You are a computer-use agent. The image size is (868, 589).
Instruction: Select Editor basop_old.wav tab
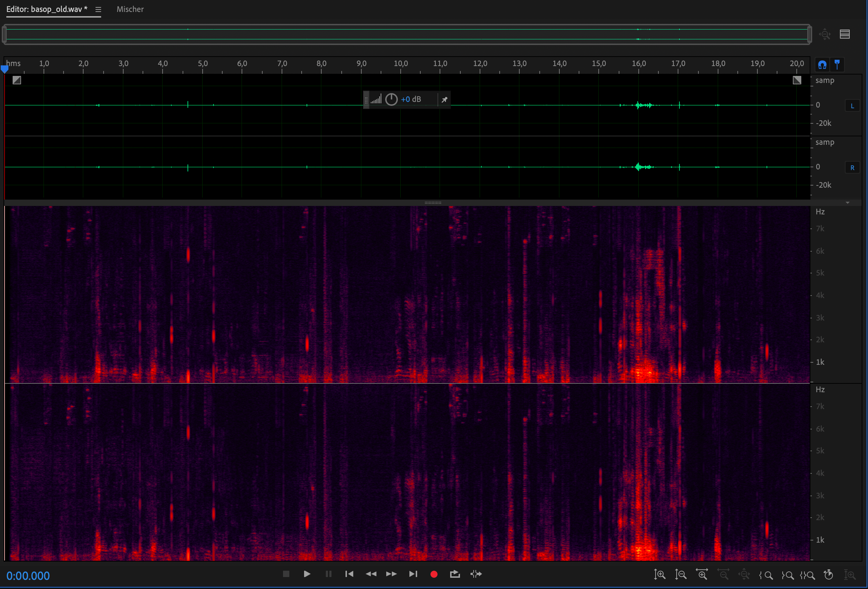point(47,9)
